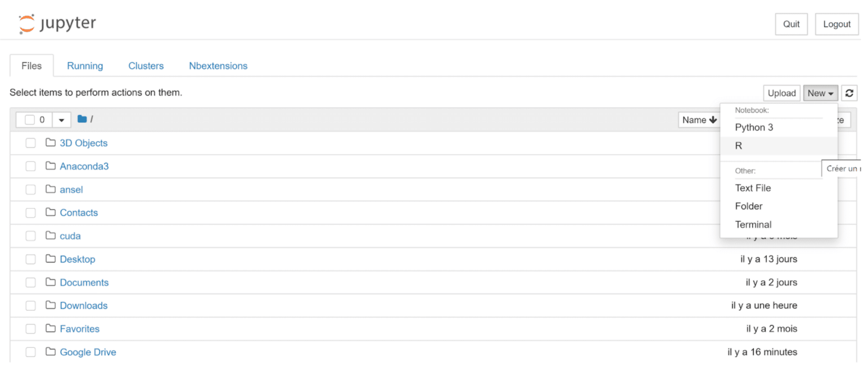Click the refresh notebook list icon

coord(849,93)
